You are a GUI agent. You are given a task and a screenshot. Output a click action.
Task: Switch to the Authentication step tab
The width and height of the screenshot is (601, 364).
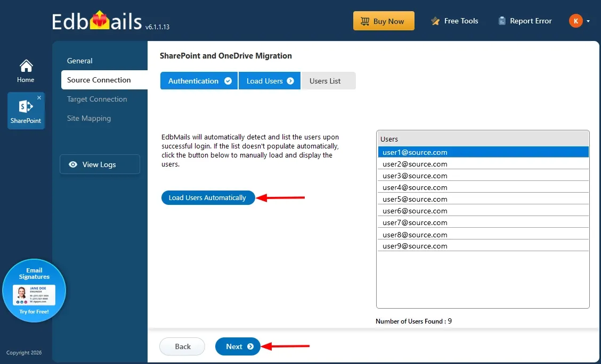coord(199,81)
